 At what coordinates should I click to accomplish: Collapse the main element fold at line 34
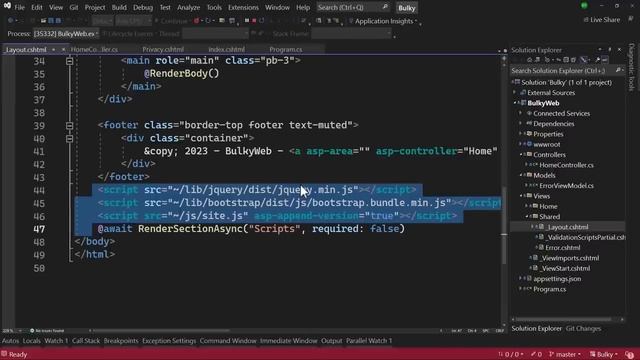click(x=69, y=61)
